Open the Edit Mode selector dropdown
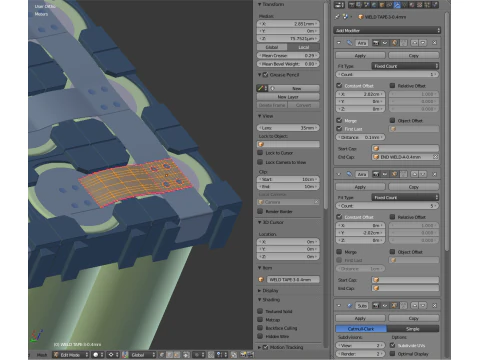Viewport: 480px width, 360px height. coord(71,355)
